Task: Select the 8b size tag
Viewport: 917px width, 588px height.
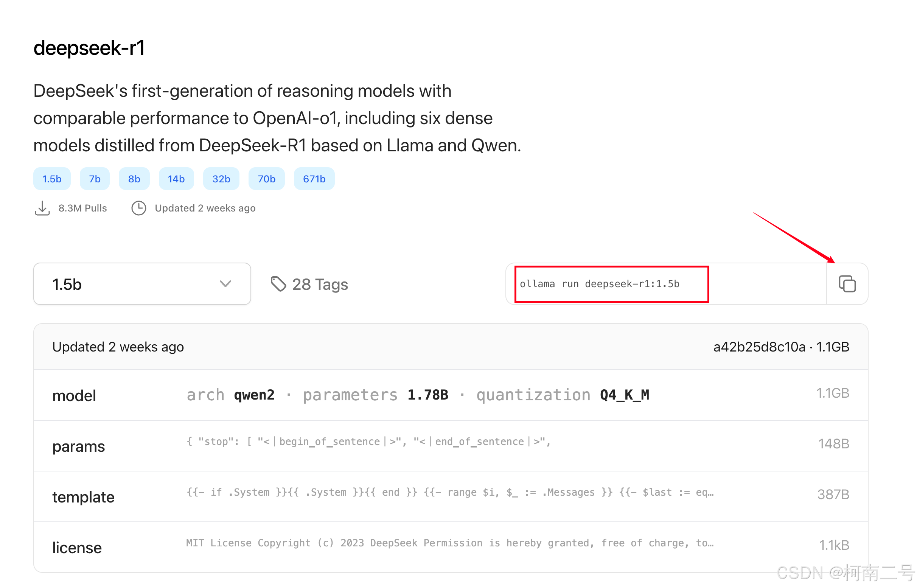Action: click(134, 179)
